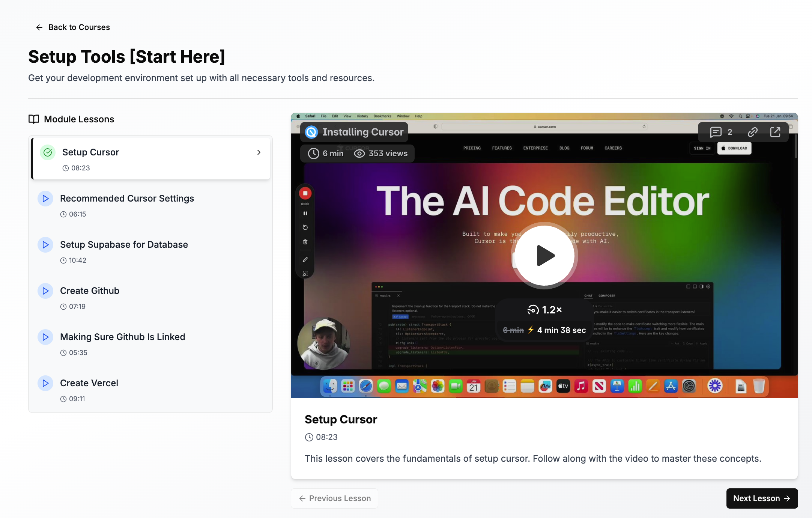Viewport: 812px width, 518px height.
Task: Click the 353 views eye indicator
Action: pos(380,154)
